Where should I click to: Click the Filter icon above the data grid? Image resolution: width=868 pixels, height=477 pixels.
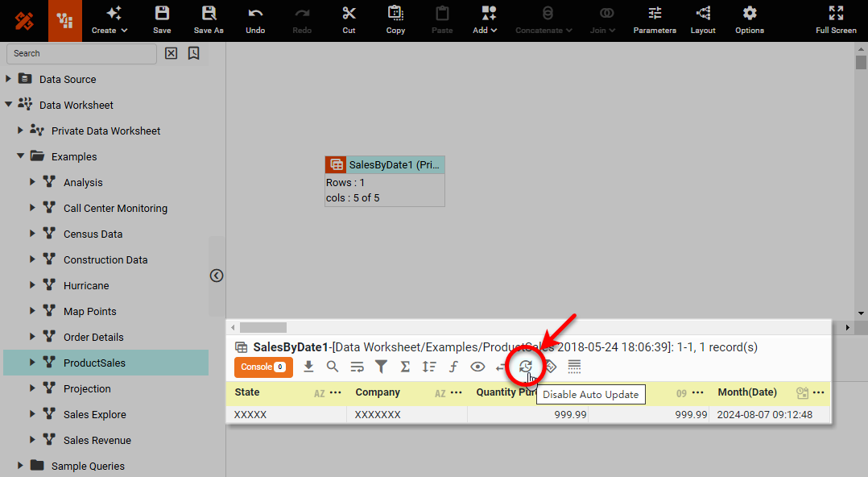point(381,367)
